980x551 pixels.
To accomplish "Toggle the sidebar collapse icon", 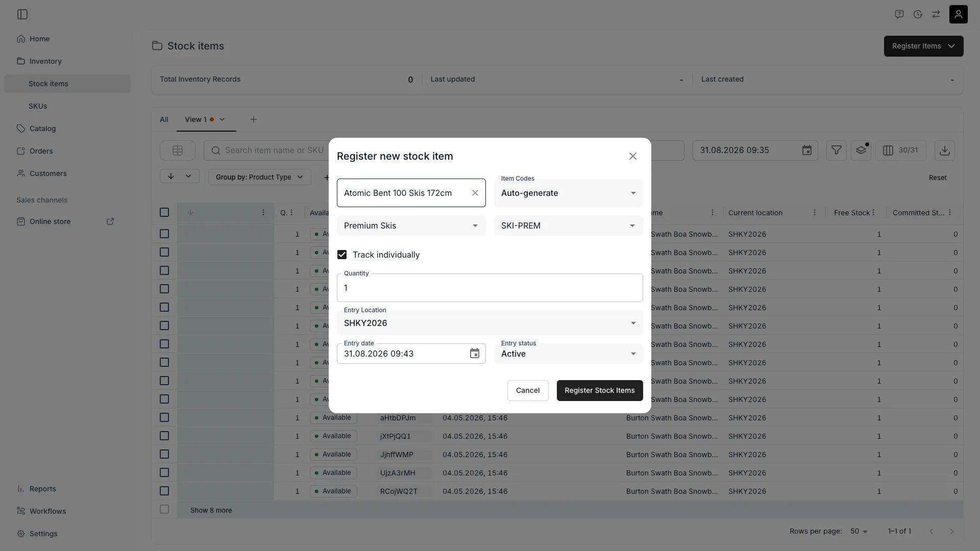I will tap(22, 14).
